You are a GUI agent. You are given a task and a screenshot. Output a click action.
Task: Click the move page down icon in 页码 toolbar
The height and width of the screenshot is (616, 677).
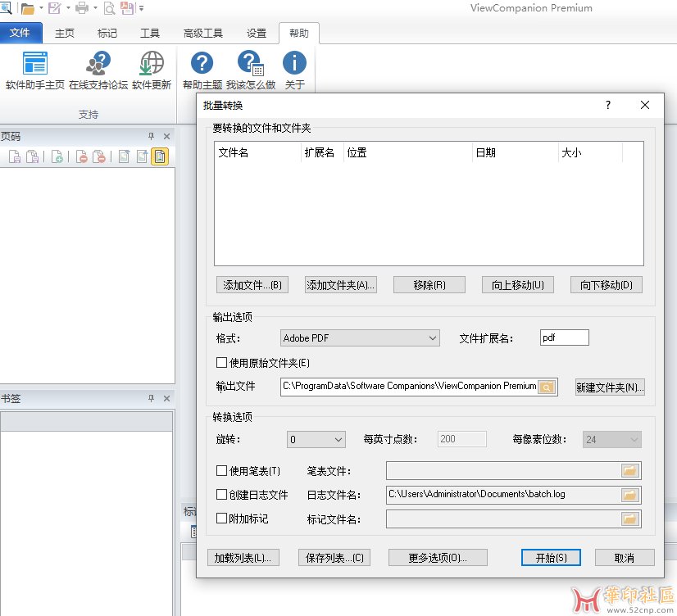point(125,156)
